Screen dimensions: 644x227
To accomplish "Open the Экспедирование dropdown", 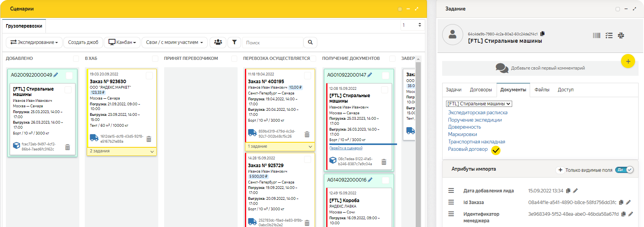I will point(34,42).
